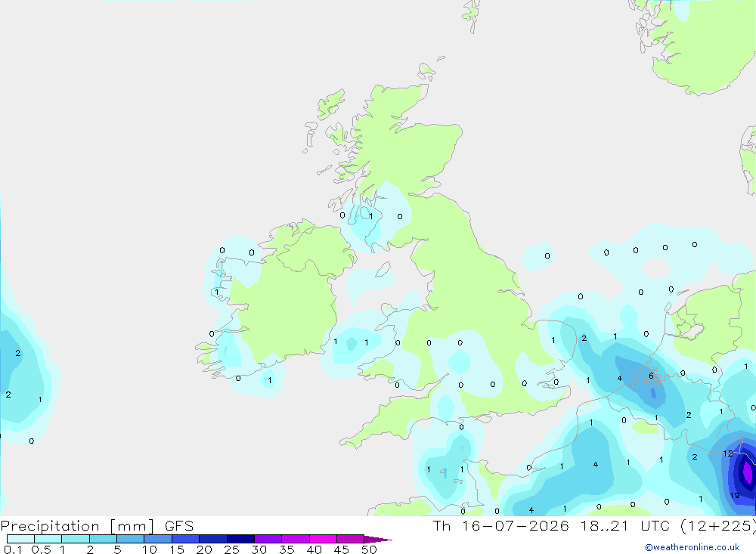
Task: Click the 25–30 mm dark navy legend box
Action: [240, 539]
